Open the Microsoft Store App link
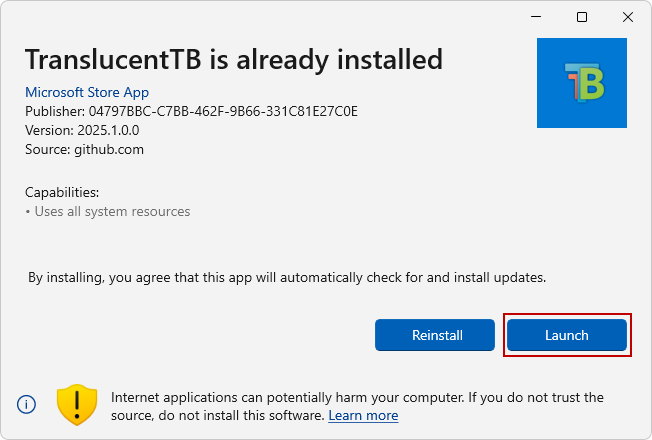 click(87, 92)
